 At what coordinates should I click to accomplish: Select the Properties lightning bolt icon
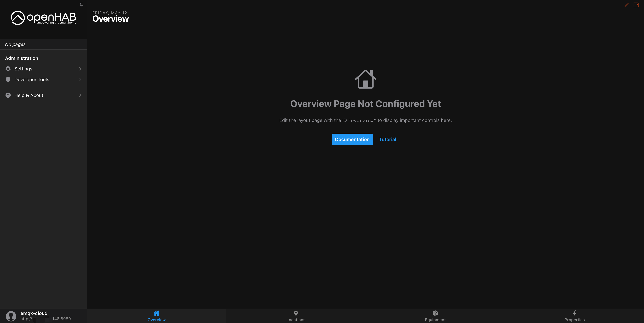pos(574,313)
